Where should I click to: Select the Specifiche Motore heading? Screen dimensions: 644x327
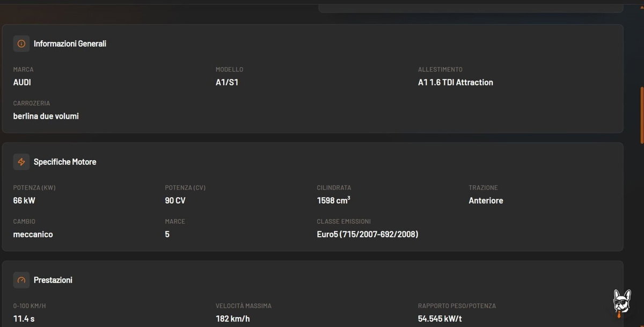coord(65,162)
